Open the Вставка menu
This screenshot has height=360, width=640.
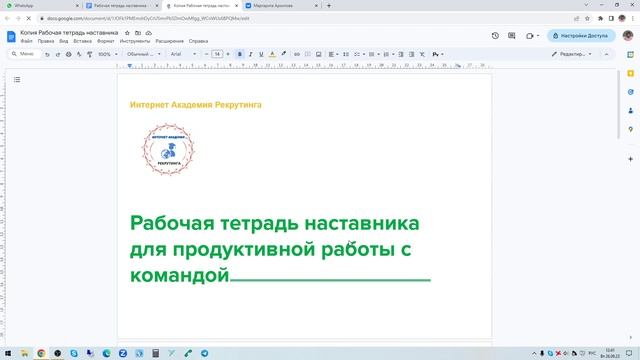(x=82, y=41)
